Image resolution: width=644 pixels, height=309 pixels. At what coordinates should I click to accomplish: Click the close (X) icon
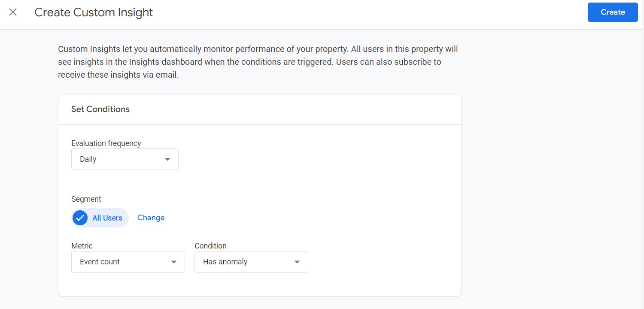pos(13,12)
